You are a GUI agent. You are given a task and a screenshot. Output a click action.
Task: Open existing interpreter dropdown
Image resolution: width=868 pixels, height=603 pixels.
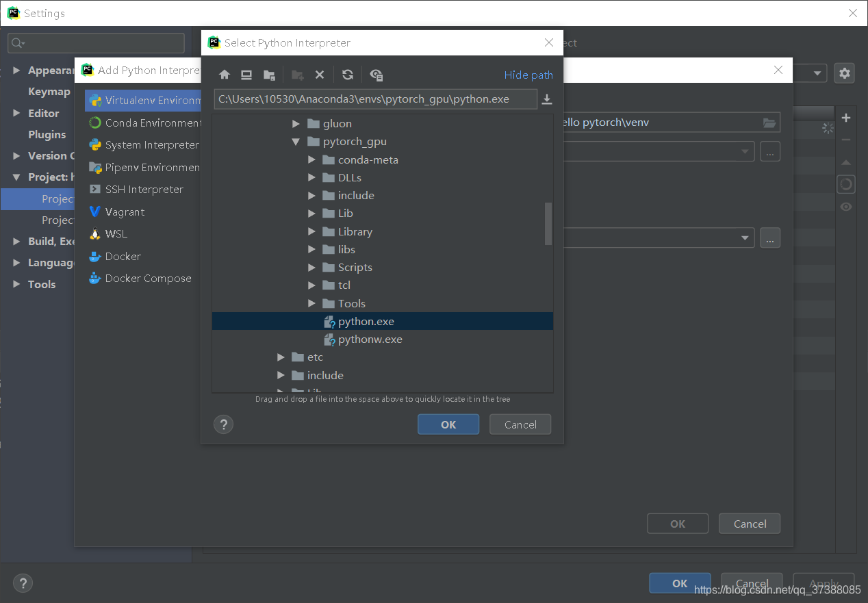coord(745,238)
